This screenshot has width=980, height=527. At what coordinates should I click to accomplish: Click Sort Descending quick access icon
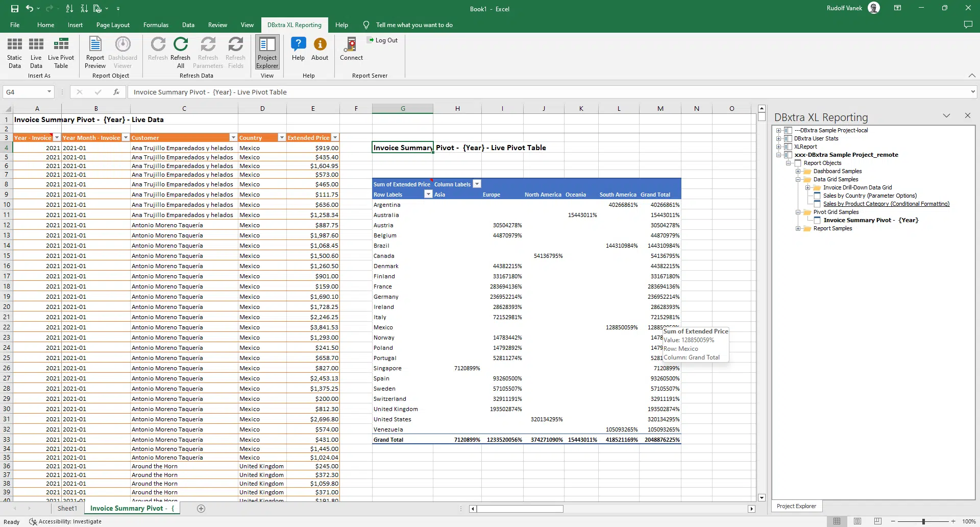pyautogui.click(x=84, y=9)
